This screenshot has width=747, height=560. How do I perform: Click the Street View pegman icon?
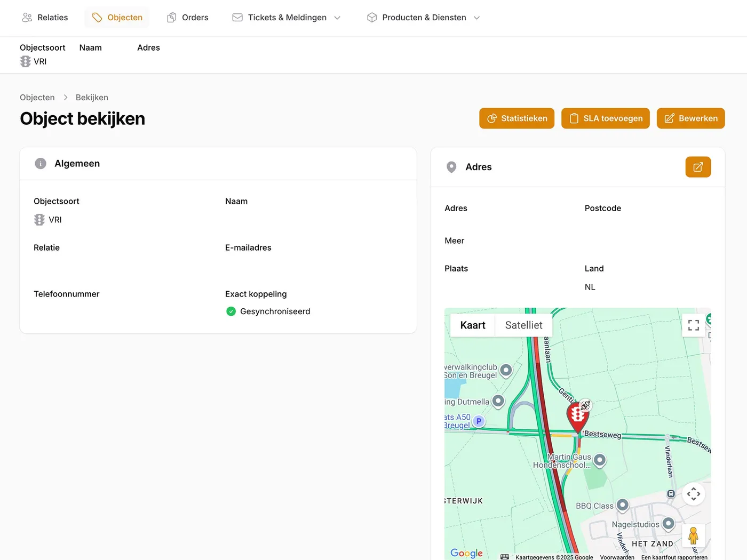694,535
